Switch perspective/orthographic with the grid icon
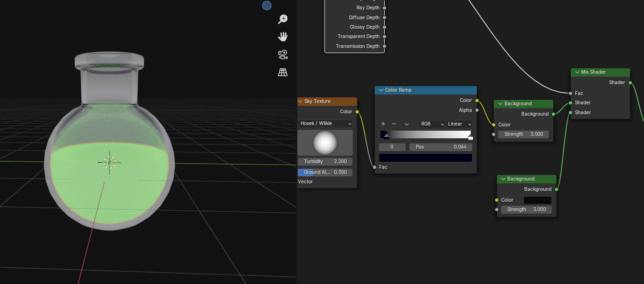Viewport: 644px width, 284px height. pyautogui.click(x=283, y=72)
